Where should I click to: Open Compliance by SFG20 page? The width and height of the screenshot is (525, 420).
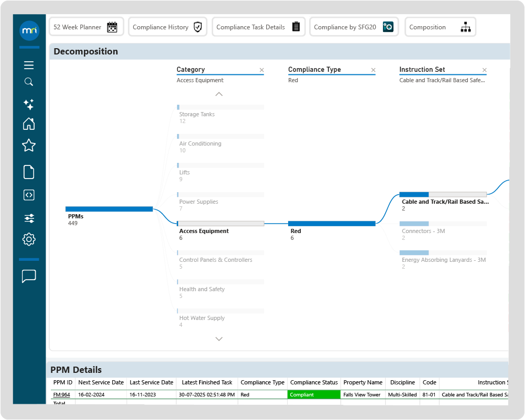[x=353, y=27]
